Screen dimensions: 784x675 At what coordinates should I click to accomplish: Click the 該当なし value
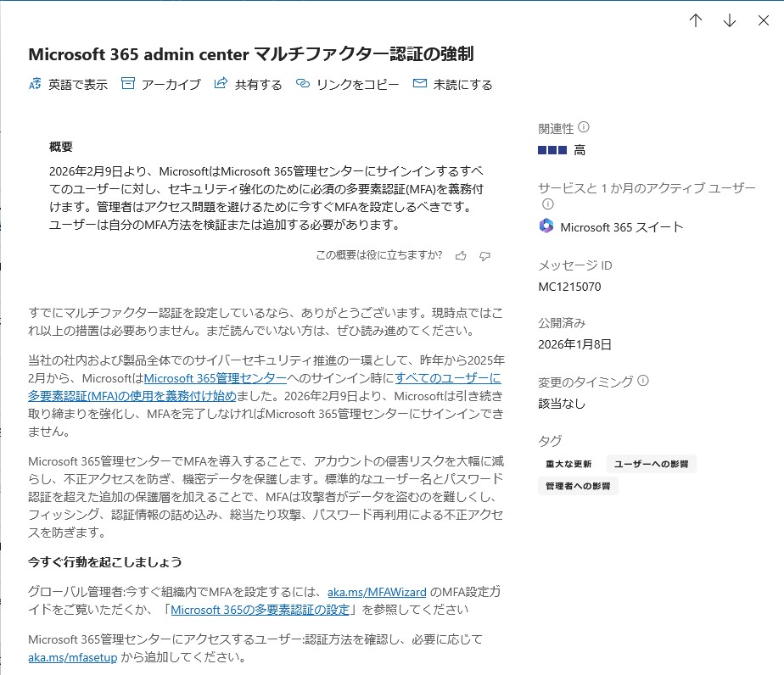[x=562, y=403]
